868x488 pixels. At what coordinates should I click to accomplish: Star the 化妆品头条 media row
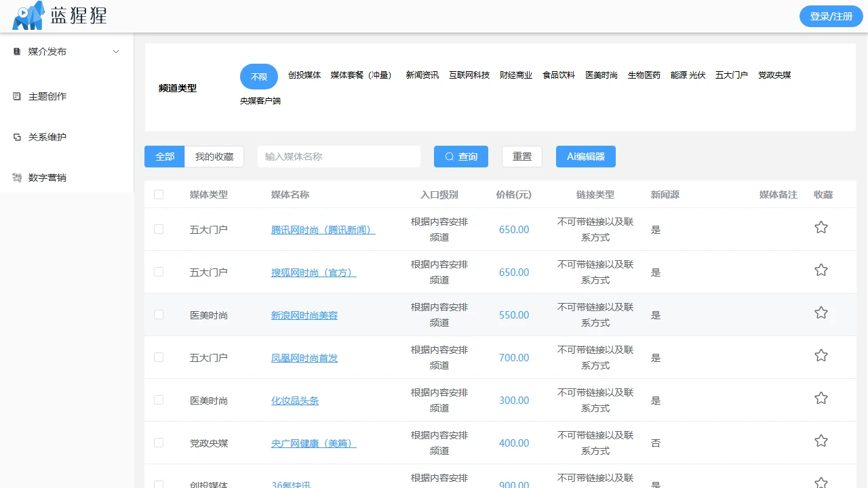pyautogui.click(x=821, y=399)
